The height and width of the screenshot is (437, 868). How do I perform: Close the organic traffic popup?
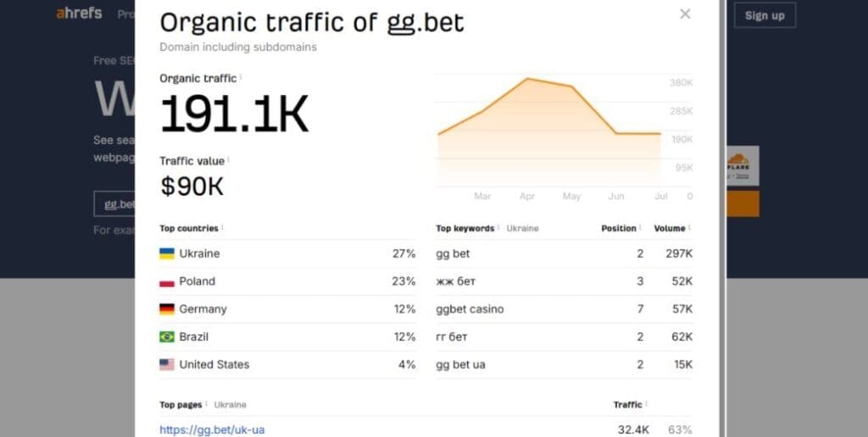[685, 14]
